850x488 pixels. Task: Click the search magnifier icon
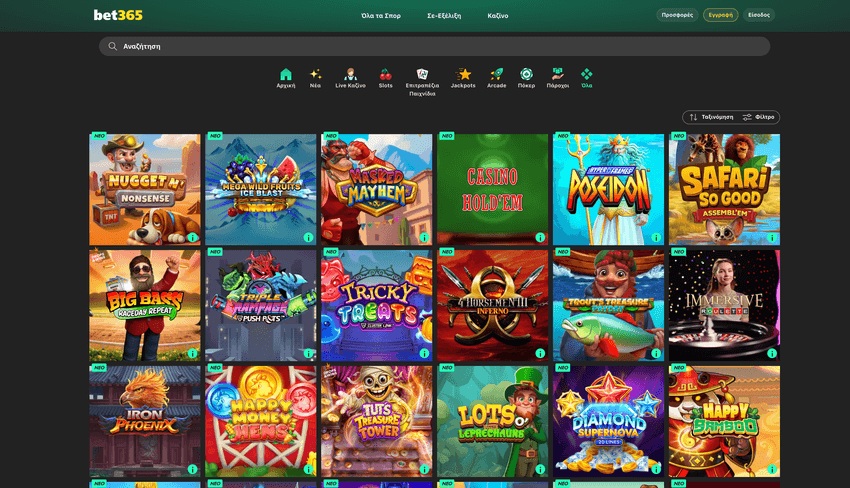[x=112, y=47]
